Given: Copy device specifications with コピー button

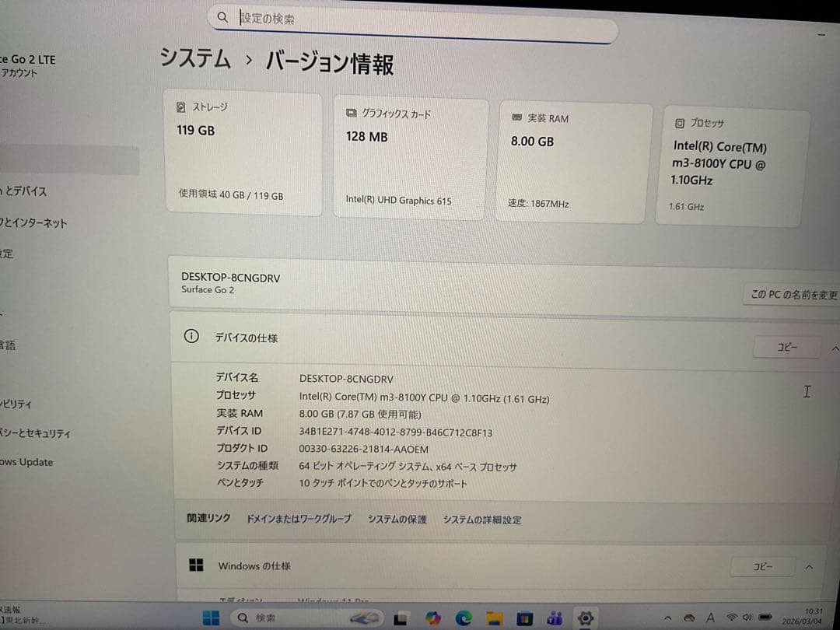Looking at the screenshot, I should pyautogui.click(x=786, y=347).
